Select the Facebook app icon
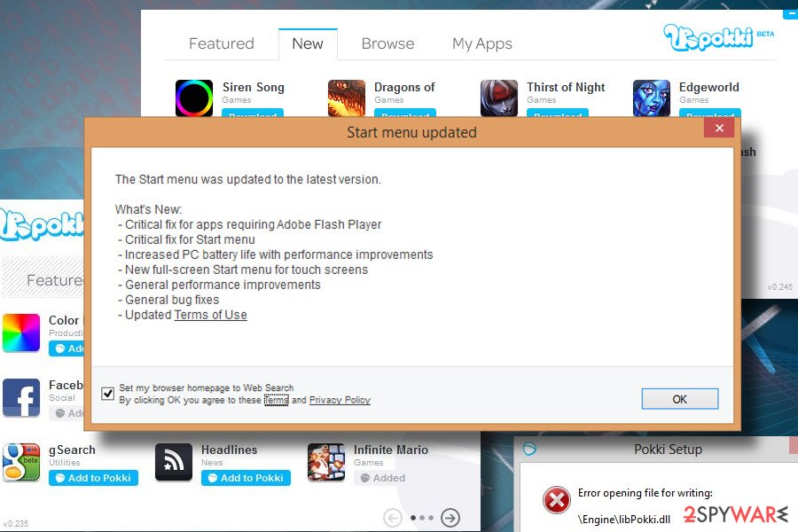The height and width of the screenshot is (532, 798). [21, 397]
